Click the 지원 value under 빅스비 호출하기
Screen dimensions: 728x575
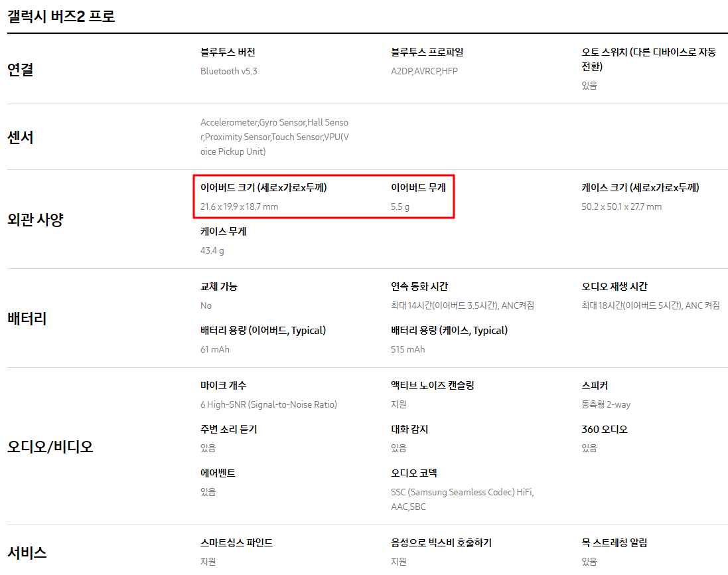pyautogui.click(x=398, y=562)
